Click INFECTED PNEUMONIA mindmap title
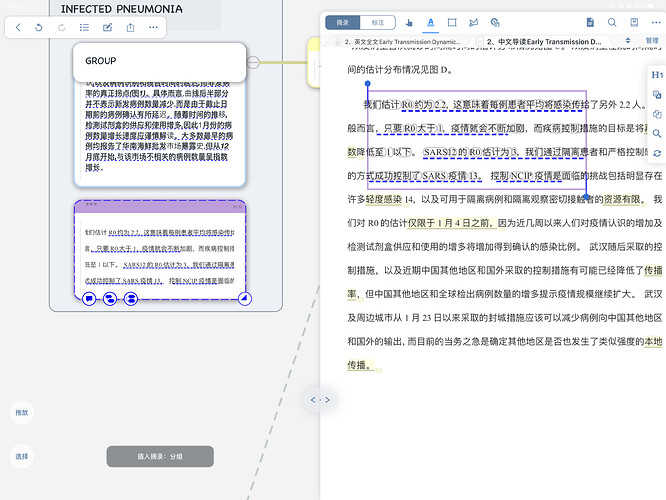The image size is (666, 500). point(121,9)
